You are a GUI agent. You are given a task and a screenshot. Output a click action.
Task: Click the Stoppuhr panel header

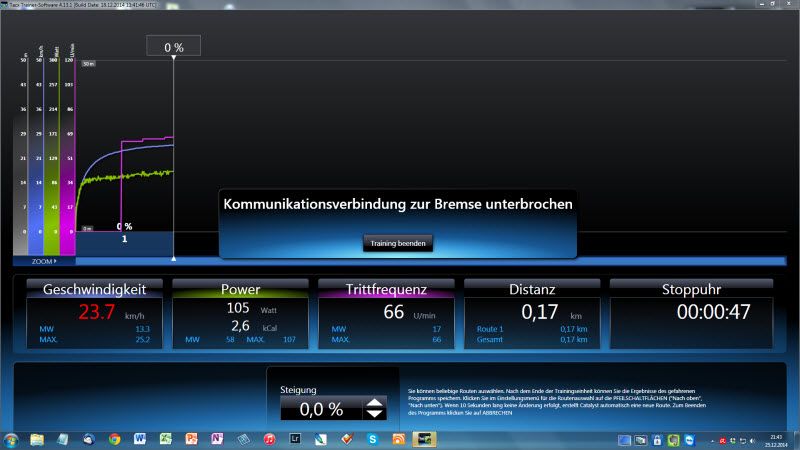691,289
